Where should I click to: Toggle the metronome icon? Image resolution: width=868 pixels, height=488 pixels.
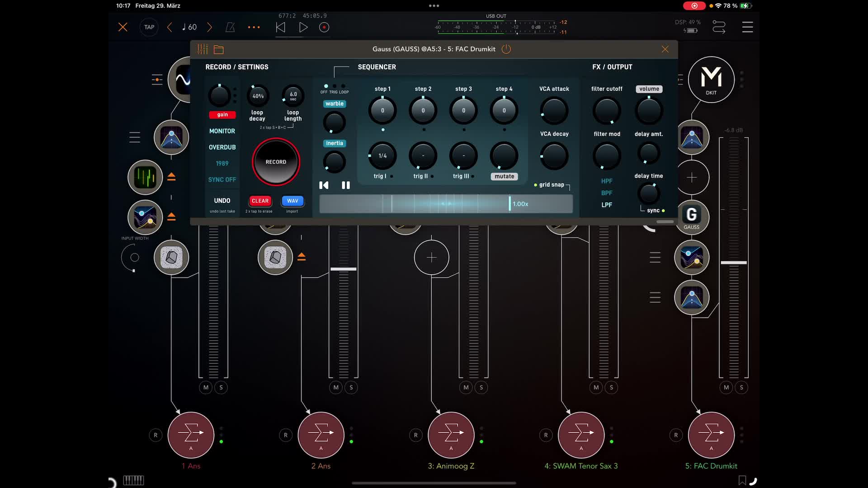[x=230, y=27]
